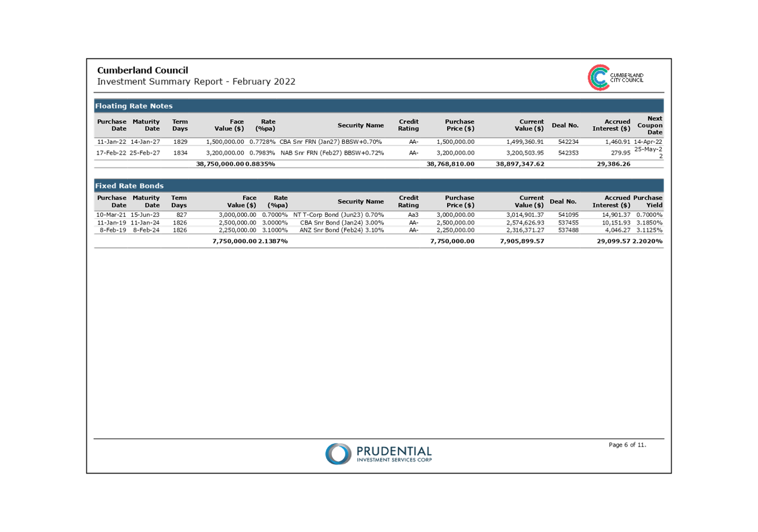Click deal number 542353

coord(568,153)
